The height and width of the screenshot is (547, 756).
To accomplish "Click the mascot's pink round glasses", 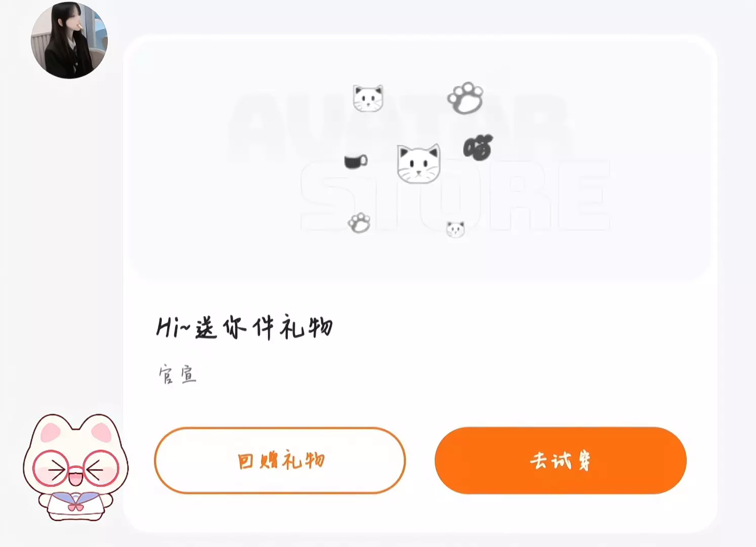I will point(76,468).
